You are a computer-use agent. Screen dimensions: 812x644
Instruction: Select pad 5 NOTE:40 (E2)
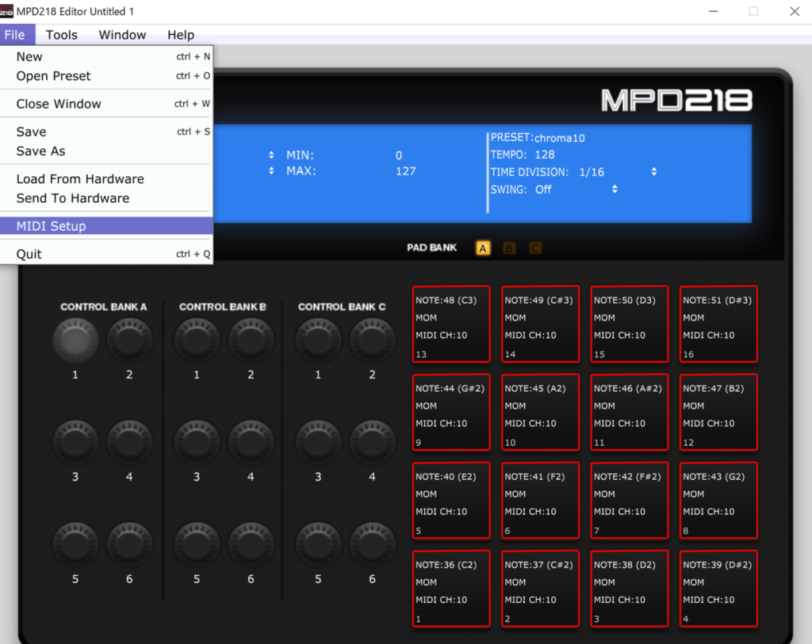tap(451, 500)
